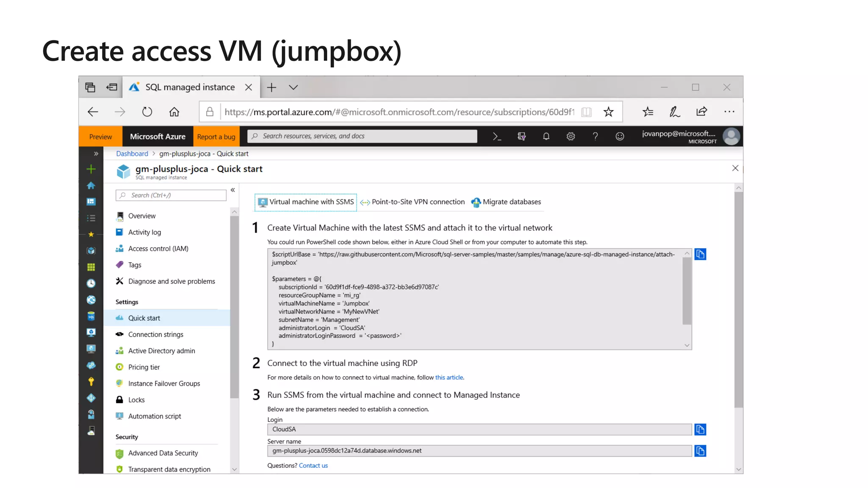Screen dimensions: 868x488
Task: Collapse the resource menu double chevron
Action: click(x=233, y=190)
